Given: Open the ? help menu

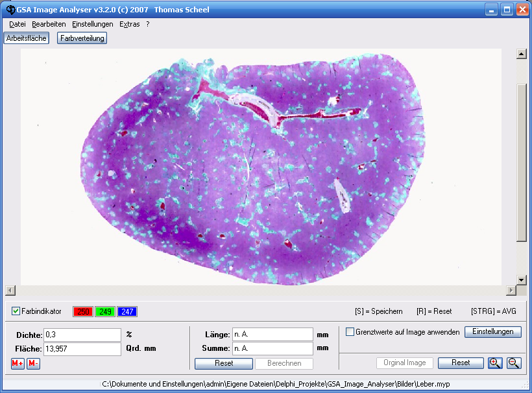Looking at the screenshot, I should (x=148, y=24).
